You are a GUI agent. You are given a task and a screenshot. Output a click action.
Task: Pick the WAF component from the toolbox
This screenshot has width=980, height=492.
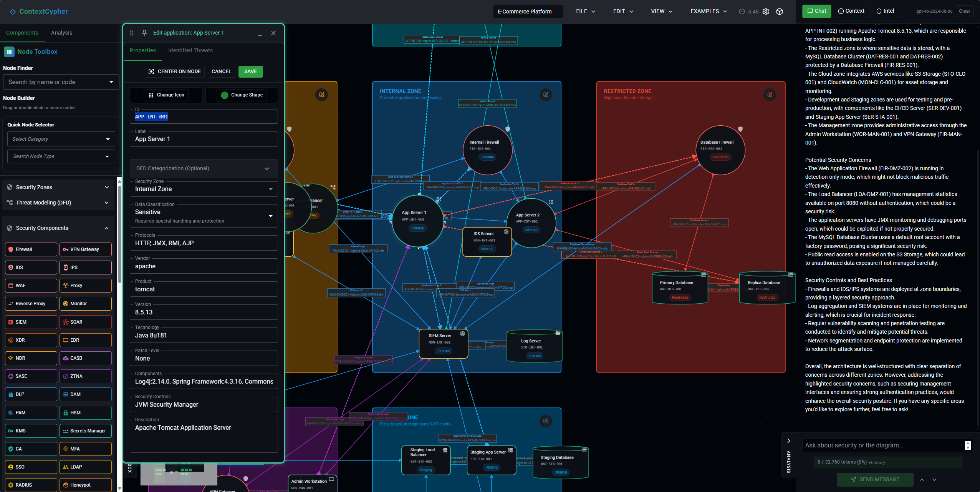pos(31,285)
